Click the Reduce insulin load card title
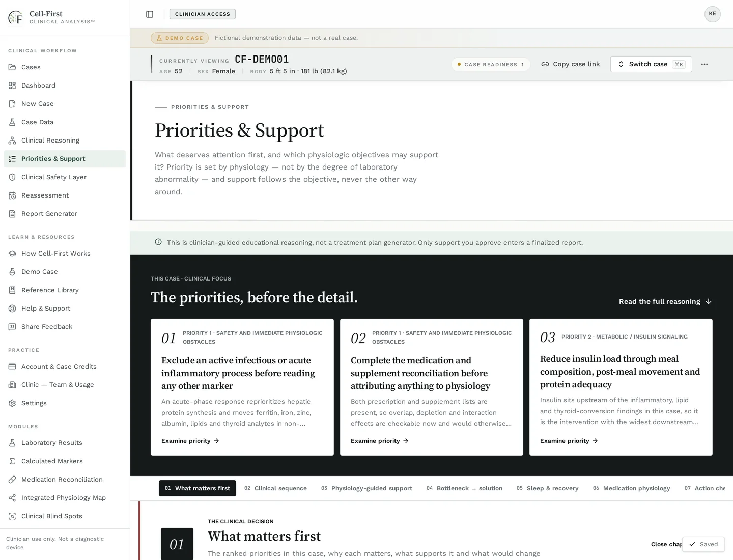Viewport: 733px width, 560px height. point(620,372)
